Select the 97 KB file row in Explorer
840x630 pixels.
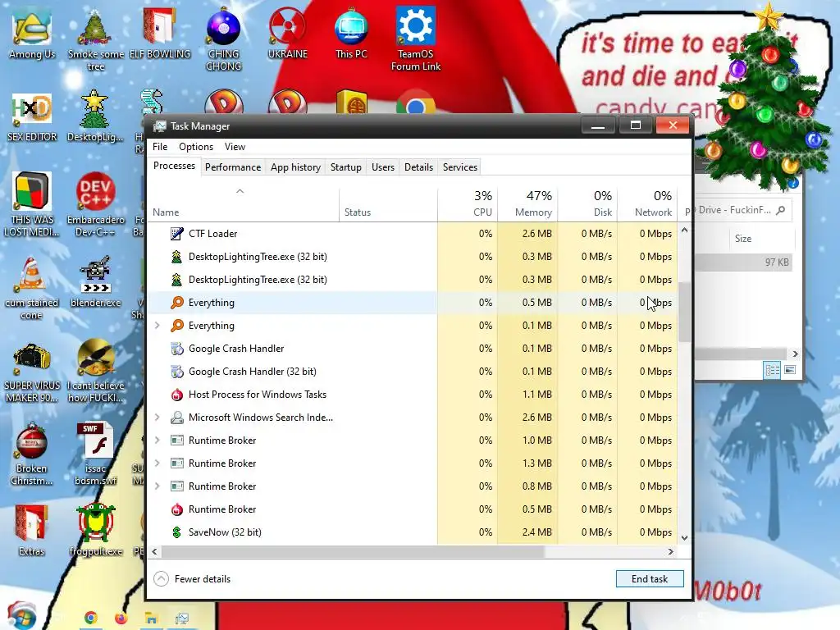click(x=744, y=262)
